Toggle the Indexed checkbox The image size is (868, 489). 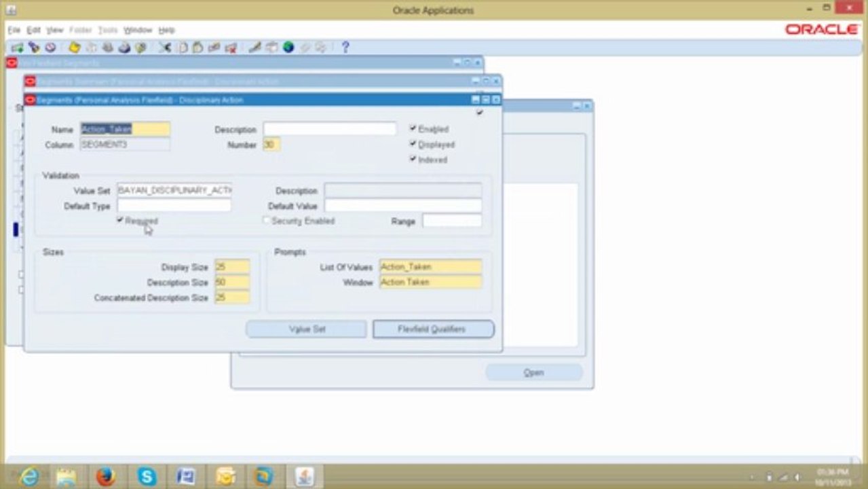[413, 159]
